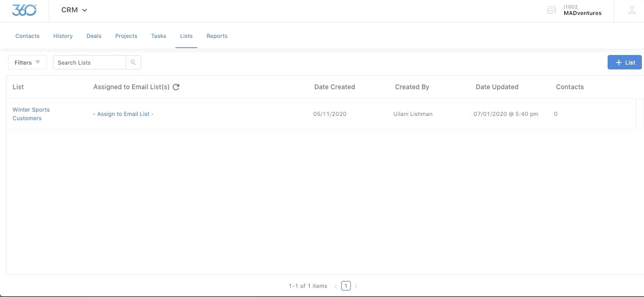Focus the Search Lists field
Image resolution: width=644 pixels, height=297 pixels.
click(89, 62)
